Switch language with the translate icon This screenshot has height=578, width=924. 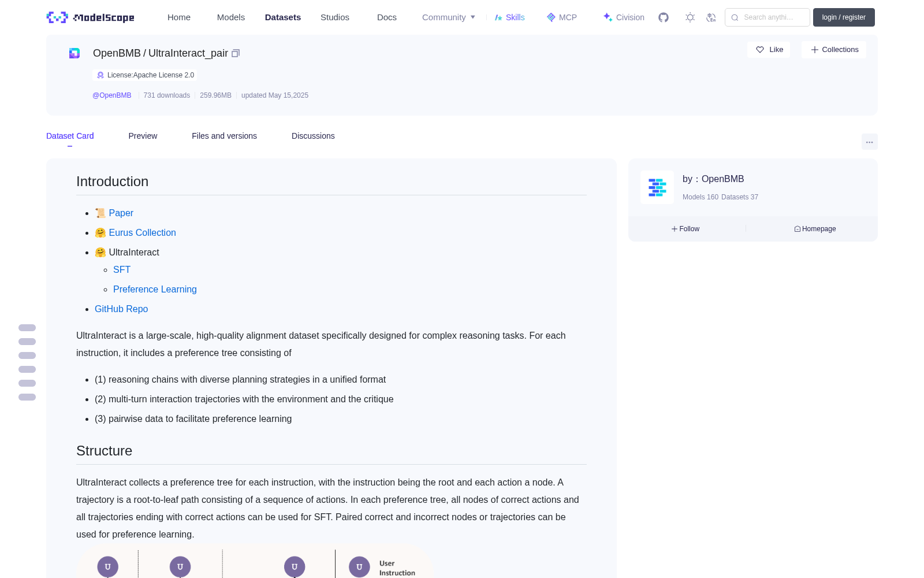pyautogui.click(x=711, y=17)
